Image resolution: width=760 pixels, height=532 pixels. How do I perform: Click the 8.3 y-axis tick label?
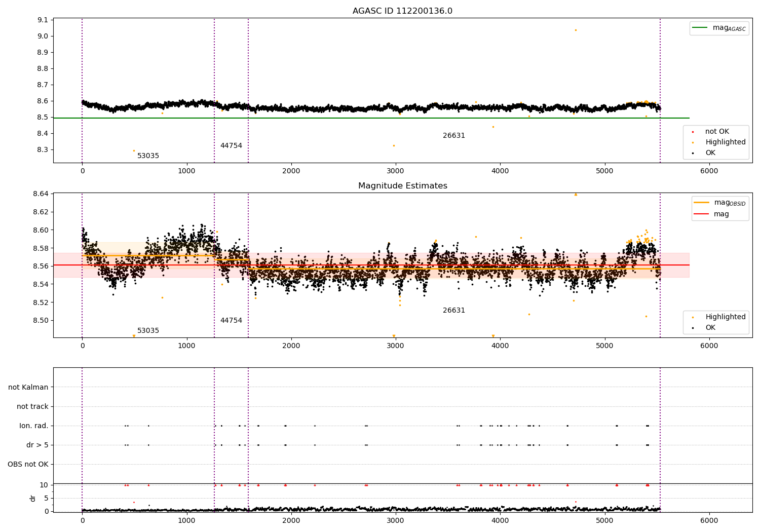(43, 149)
